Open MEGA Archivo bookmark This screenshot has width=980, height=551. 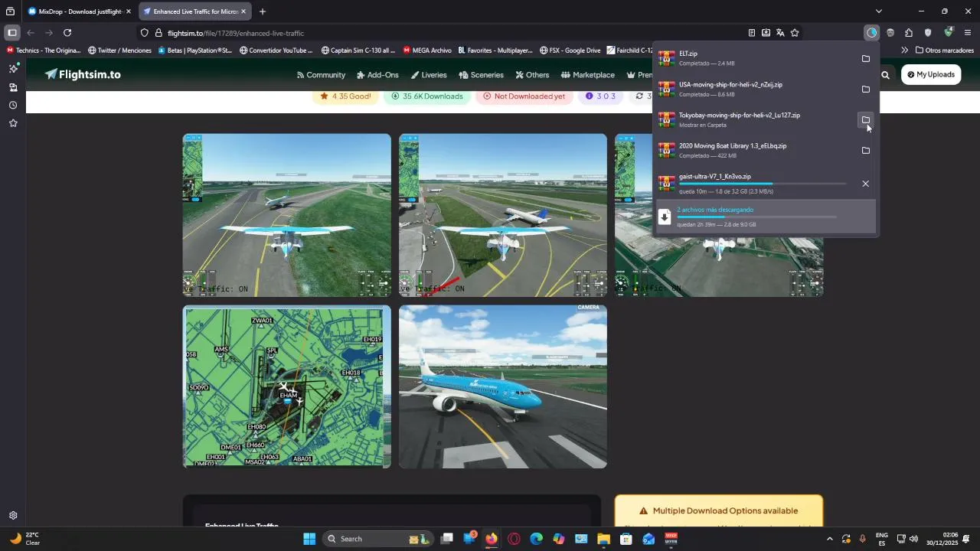click(x=426, y=51)
